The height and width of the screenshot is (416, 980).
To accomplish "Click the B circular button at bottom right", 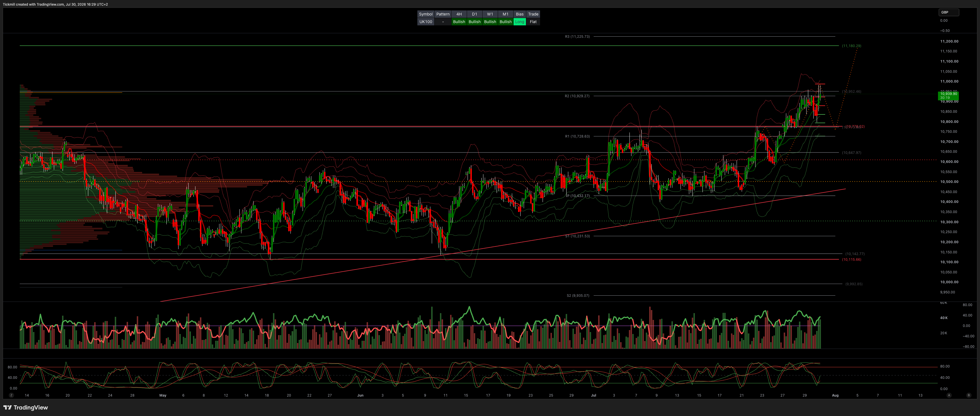I will [x=969, y=395].
